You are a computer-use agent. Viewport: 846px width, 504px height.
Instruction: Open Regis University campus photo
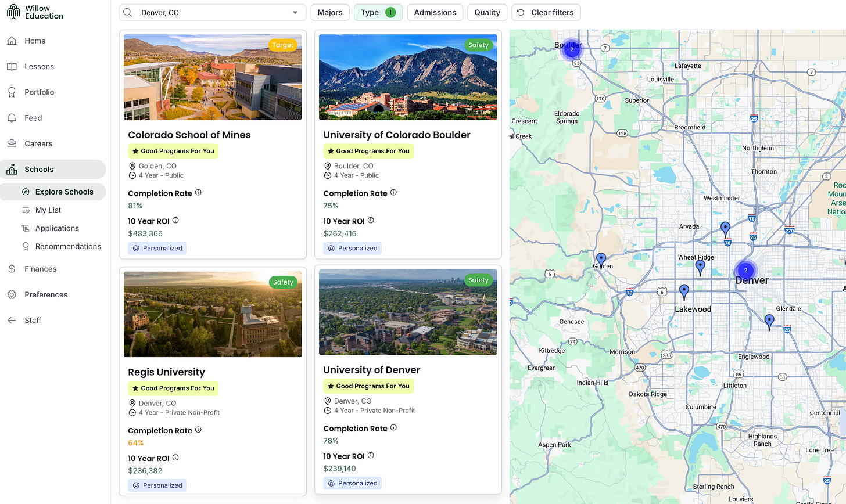pos(213,314)
